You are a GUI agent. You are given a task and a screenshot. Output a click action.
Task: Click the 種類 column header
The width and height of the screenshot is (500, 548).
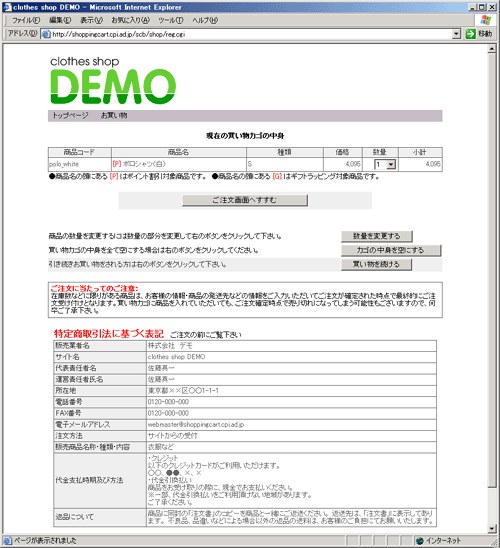click(284, 152)
